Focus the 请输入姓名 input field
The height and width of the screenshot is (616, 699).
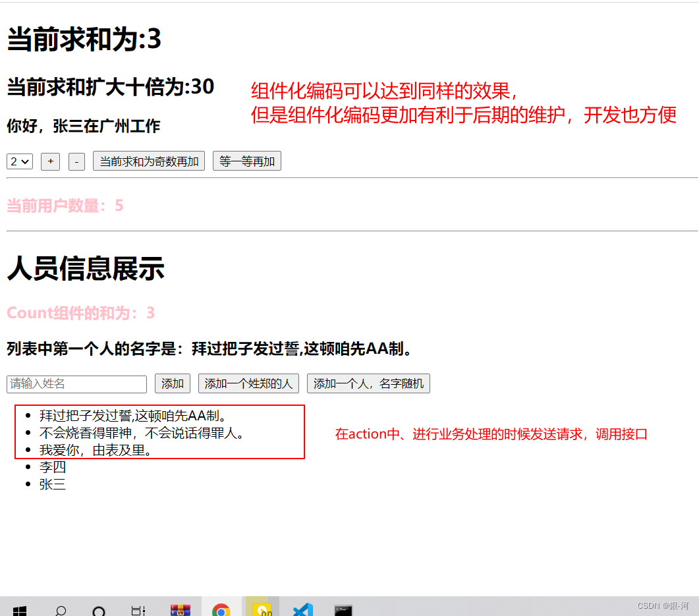[x=76, y=384]
